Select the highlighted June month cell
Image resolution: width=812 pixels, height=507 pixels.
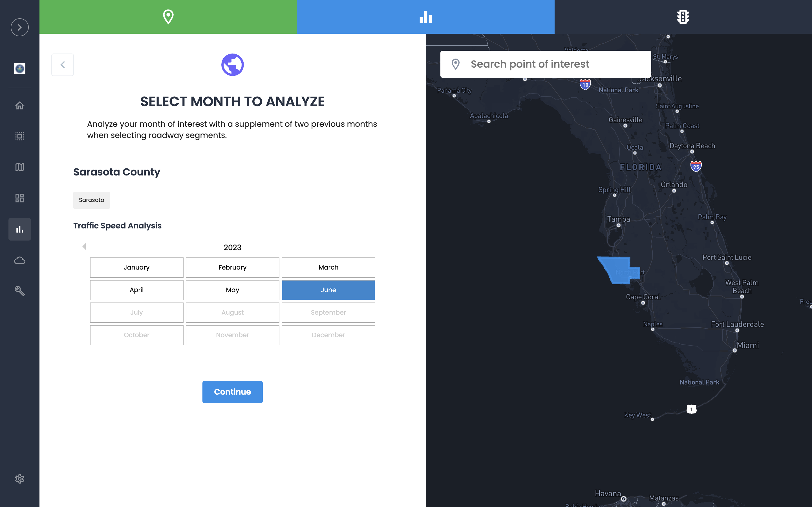click(x=328, y=290)
